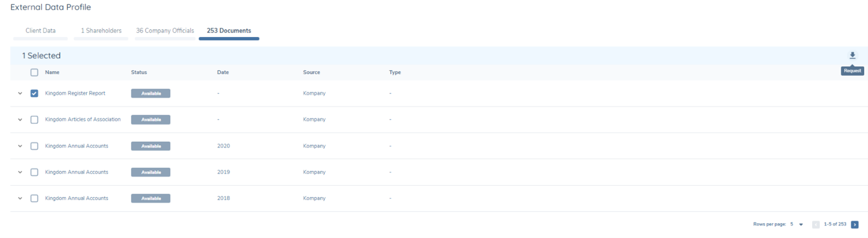
Task: Select the Kingdom Articles of Association checkbox
Action: coord(34,120)
